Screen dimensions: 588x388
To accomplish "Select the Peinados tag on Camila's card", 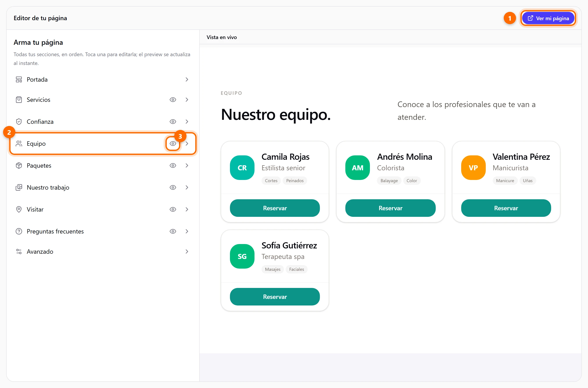I will [x=295, y=181].
